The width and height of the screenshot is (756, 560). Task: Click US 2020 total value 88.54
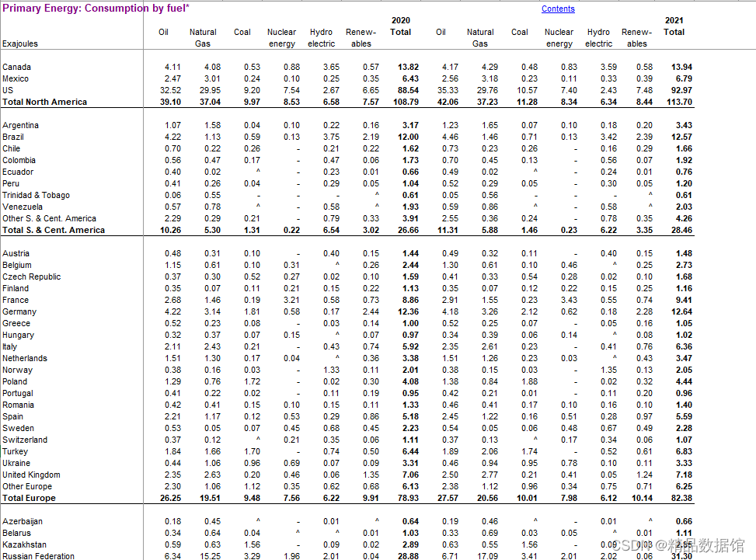pos(409,90)
